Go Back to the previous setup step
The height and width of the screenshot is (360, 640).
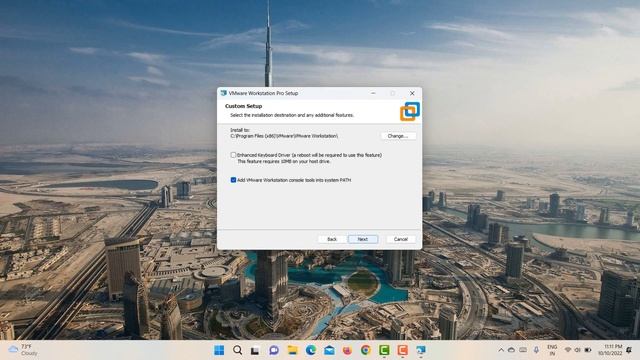pyautogui.click(x=332, y=239)
